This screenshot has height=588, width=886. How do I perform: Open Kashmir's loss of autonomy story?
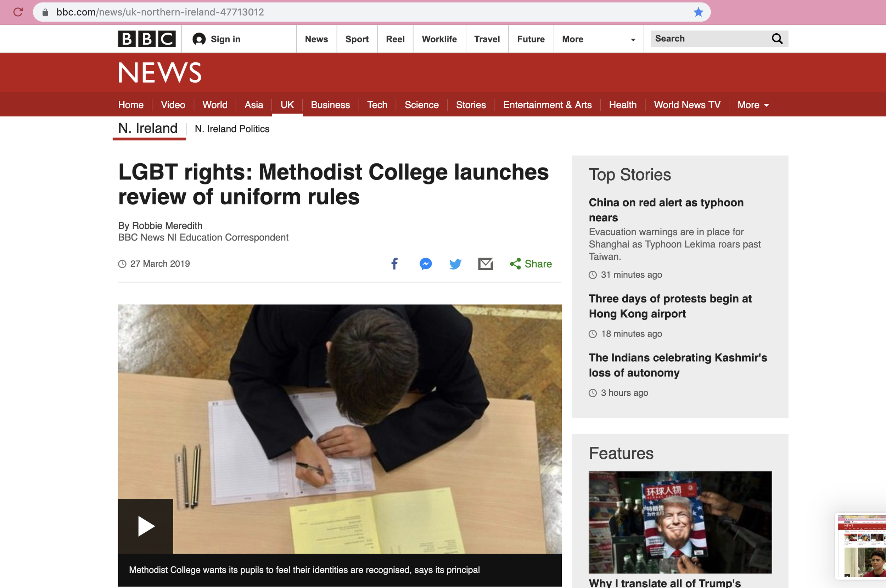tap(678, 365)
